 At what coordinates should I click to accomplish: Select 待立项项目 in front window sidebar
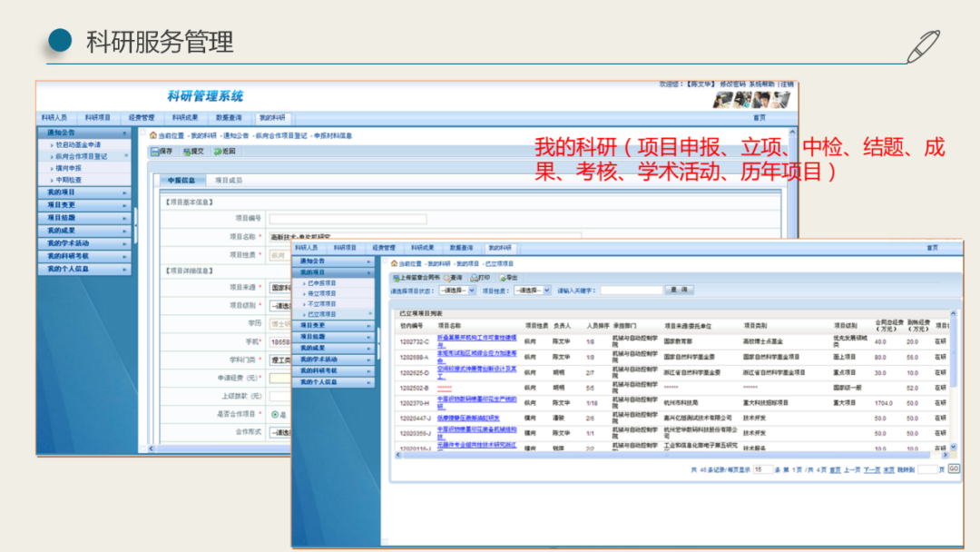322,294
